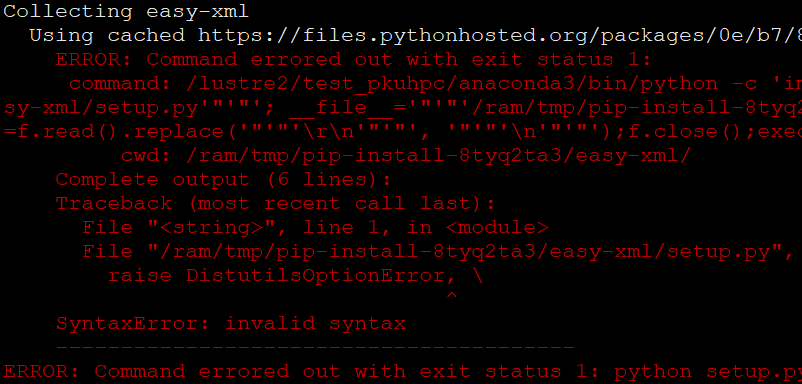Click the 'raise DistutilsOptionError' line
The width and height of the screenshot is (802, 384).
pos(295,276)
